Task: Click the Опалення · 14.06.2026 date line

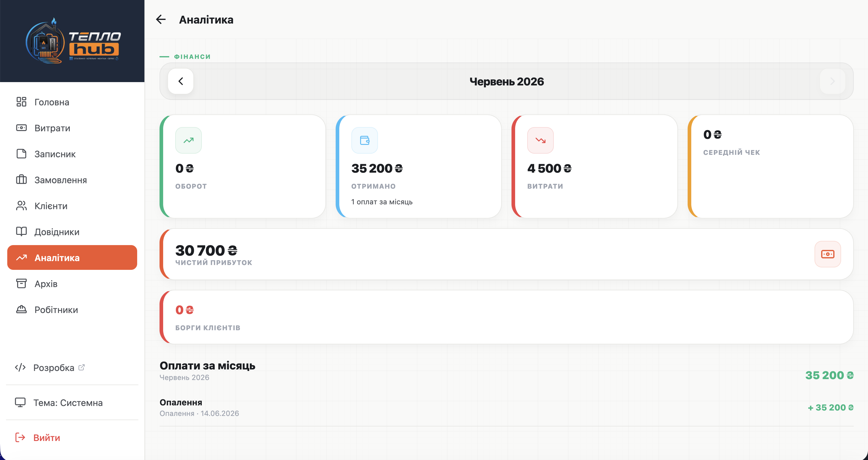Action: tap(199, 413)
